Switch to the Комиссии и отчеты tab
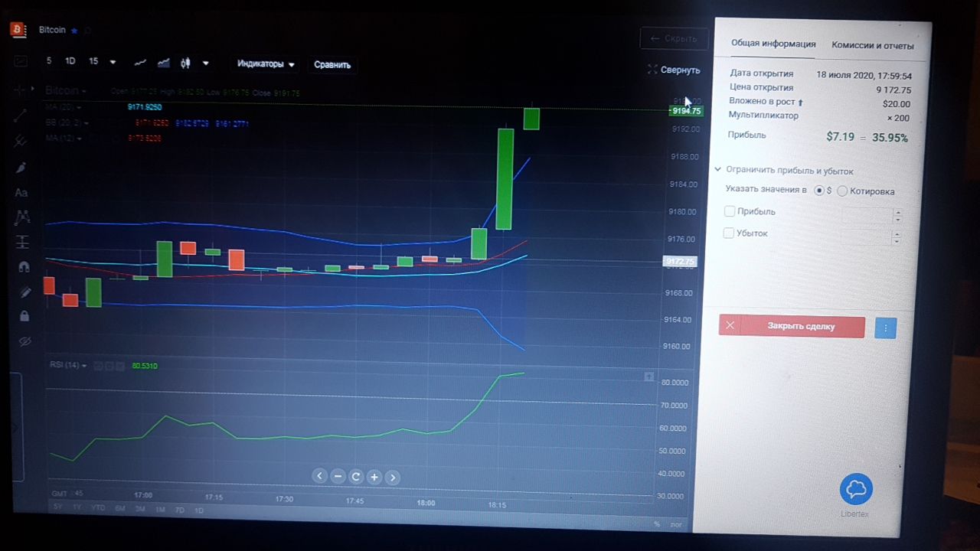Screen dimensions: 980x551 [x=873, y=45]
